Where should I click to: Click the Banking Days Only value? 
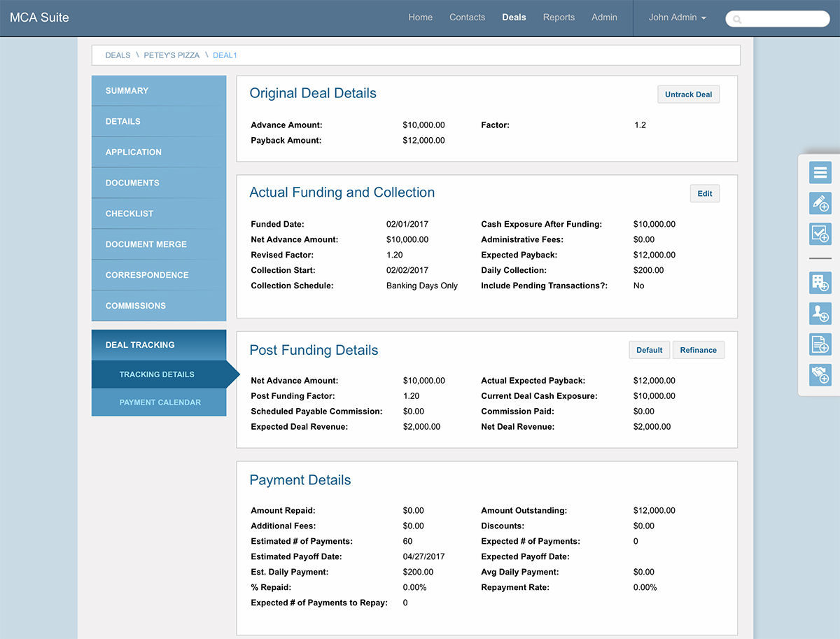[422, 286]
